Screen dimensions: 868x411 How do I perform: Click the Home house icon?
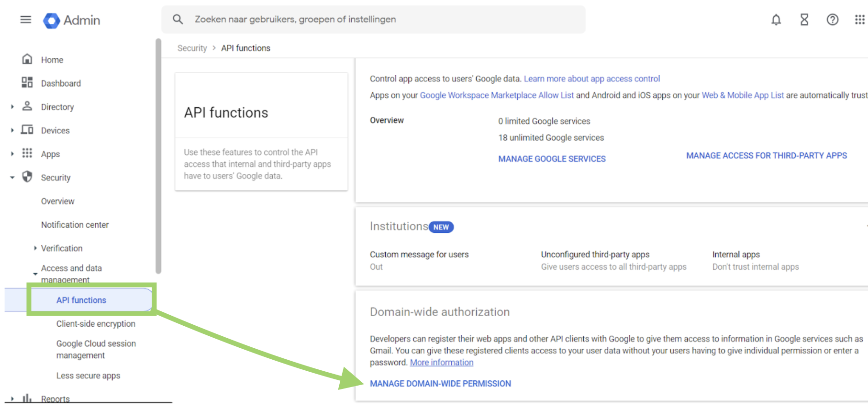coord(27,59)
